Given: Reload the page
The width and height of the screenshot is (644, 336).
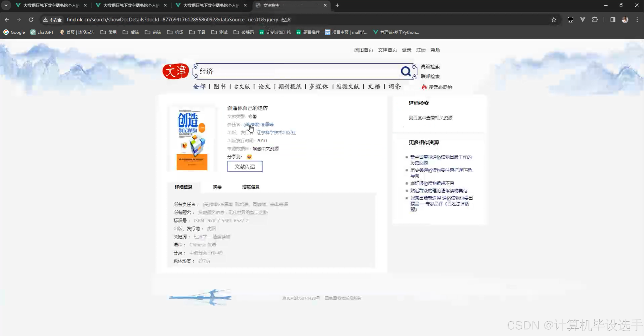Looking at the screenshot, I should click(x=31, y=20).
